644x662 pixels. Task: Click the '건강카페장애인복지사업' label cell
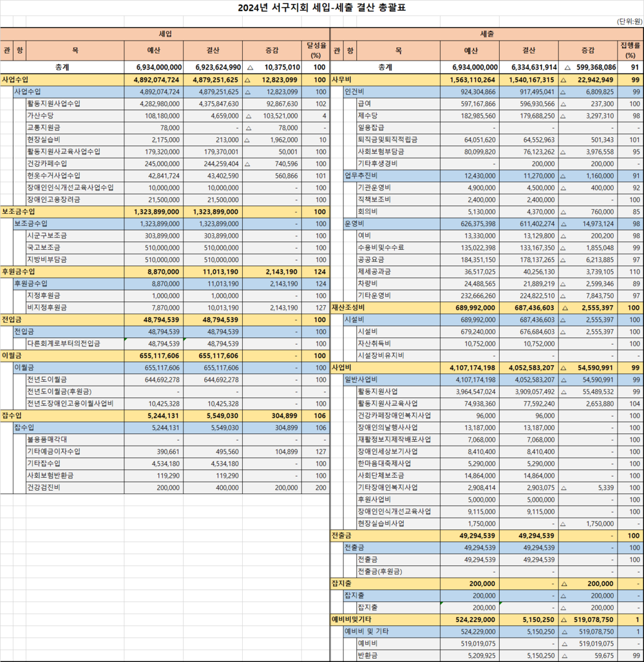pos(398,415)
